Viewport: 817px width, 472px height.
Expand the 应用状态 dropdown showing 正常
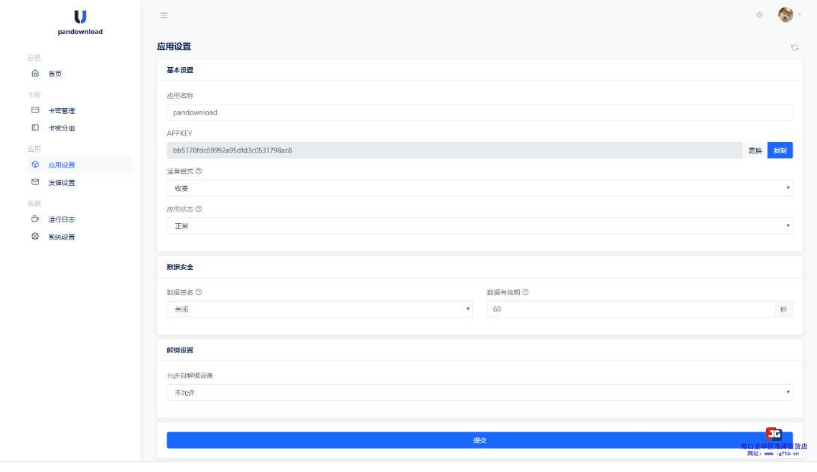pos(479,226)
